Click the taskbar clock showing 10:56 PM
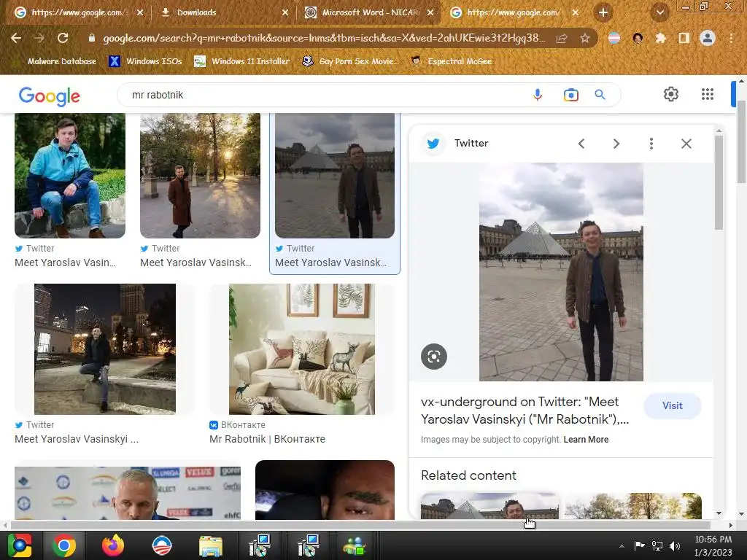Screen dimensions: 747x560 pos(713,540)
